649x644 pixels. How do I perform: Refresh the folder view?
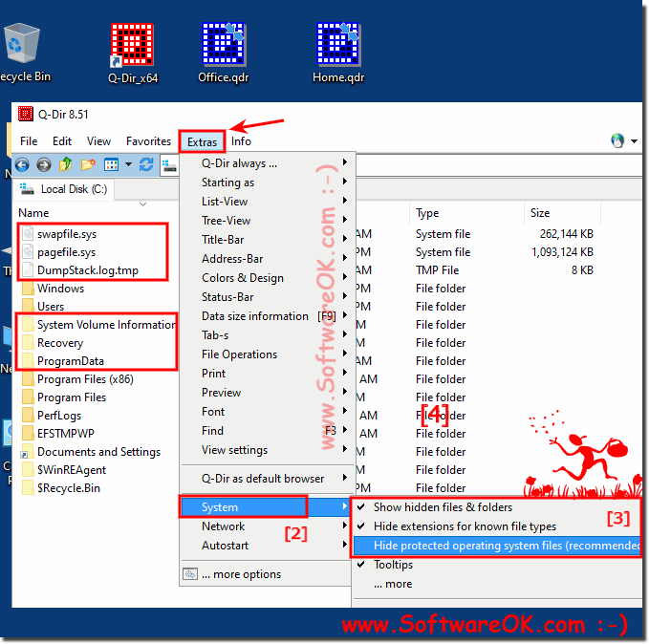(x=146, y=164)
